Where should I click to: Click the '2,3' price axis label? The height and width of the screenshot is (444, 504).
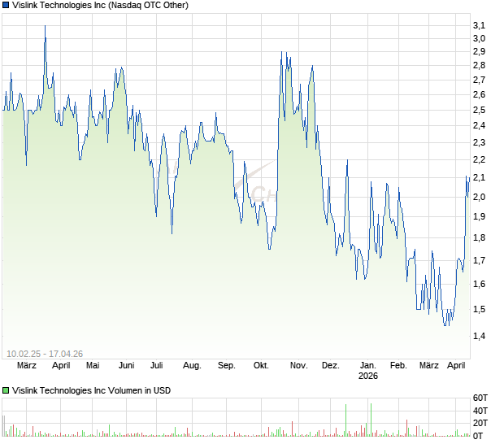pyautogui.click(x=479, y=142)
